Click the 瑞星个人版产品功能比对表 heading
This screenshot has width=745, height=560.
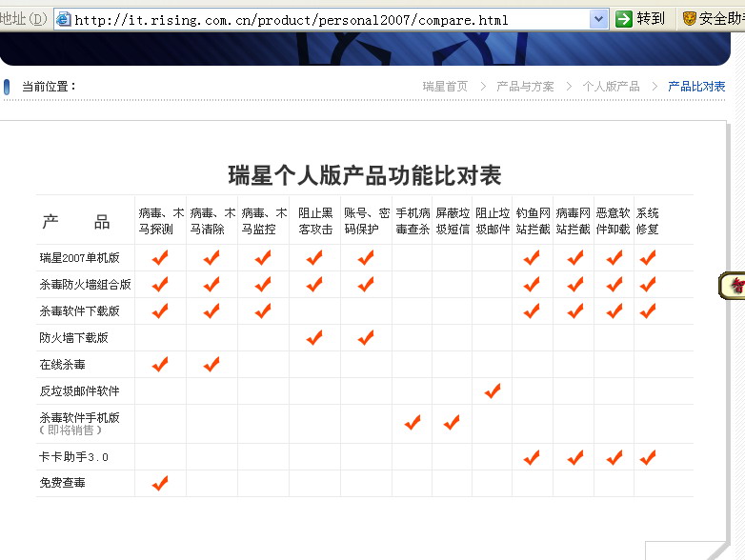click(365, 175)
